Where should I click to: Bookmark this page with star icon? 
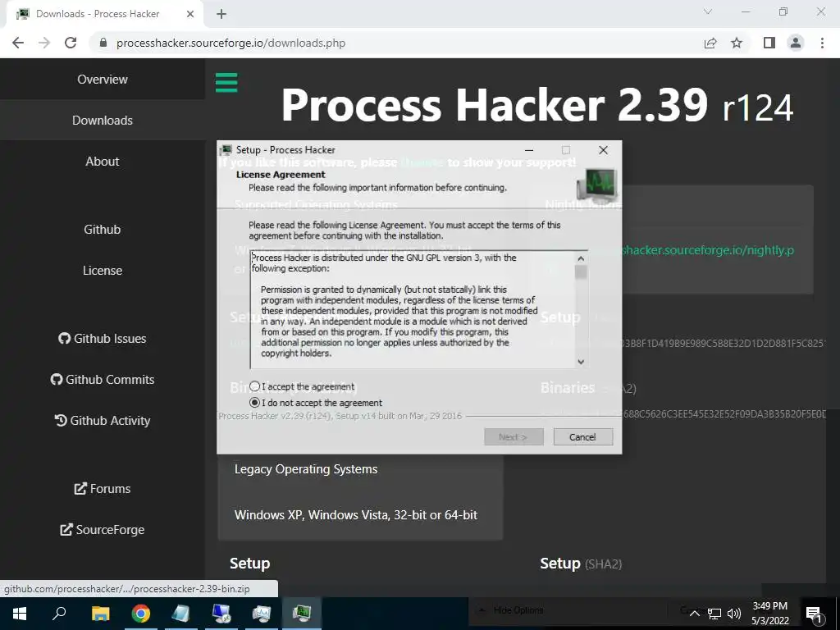click(737, 43)
